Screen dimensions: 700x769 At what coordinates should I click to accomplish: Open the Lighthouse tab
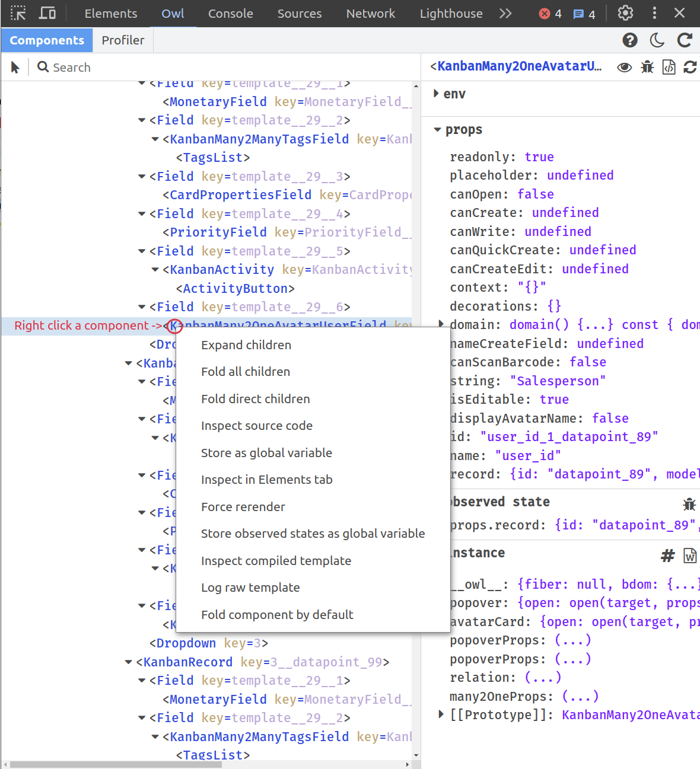click(x=451, y=14)
